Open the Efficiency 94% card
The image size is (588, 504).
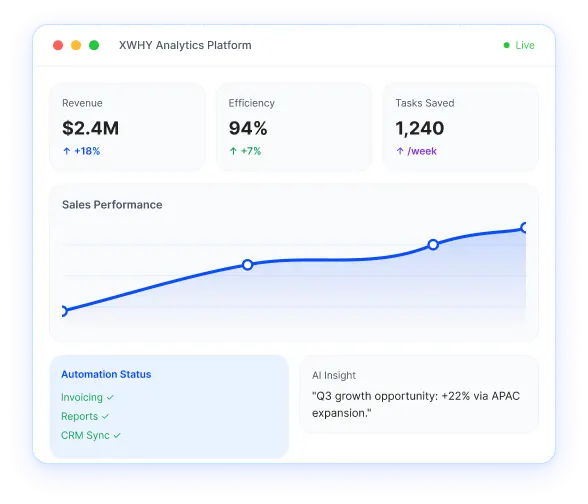click(294, 127)
